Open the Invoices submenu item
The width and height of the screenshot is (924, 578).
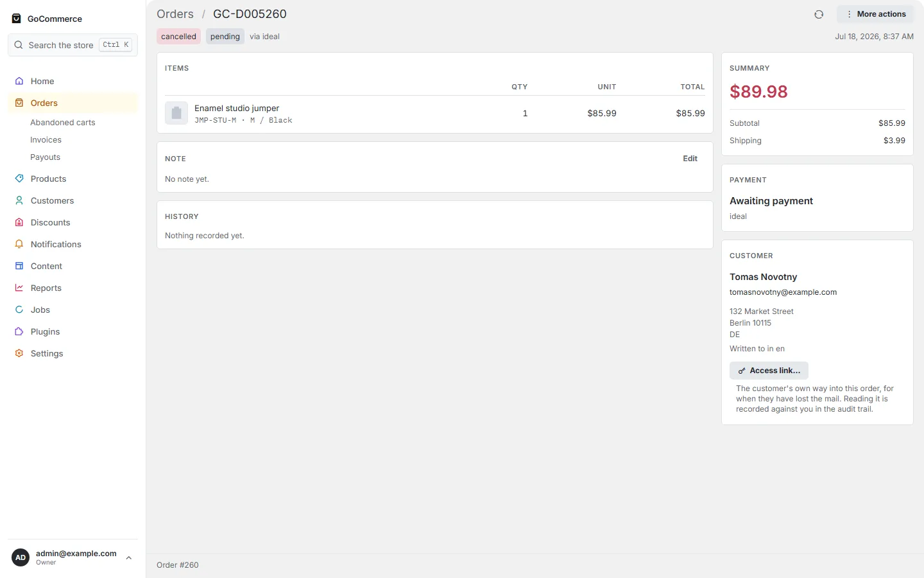pyautogui.click(x=46, y=139)
